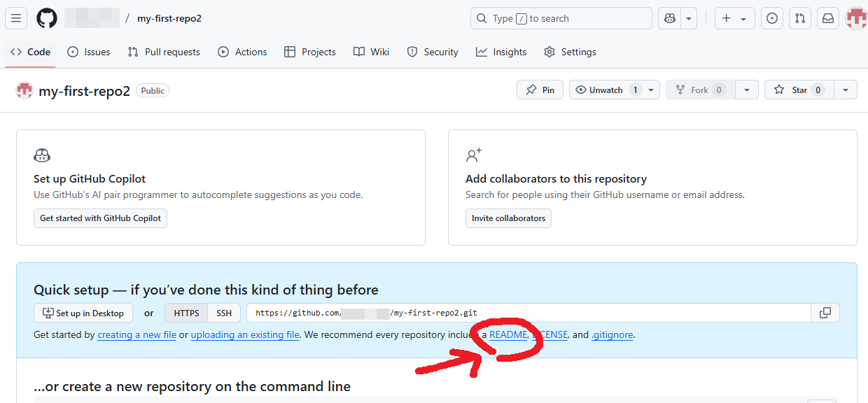
Task: Open GitHub Copilot chat from the header
Action: (668, 17)
